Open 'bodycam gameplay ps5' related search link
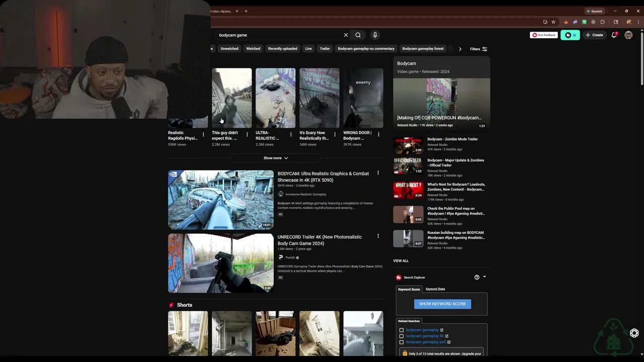Image resolution: width=644 pixels, height=362 pixels. [426, 342]
